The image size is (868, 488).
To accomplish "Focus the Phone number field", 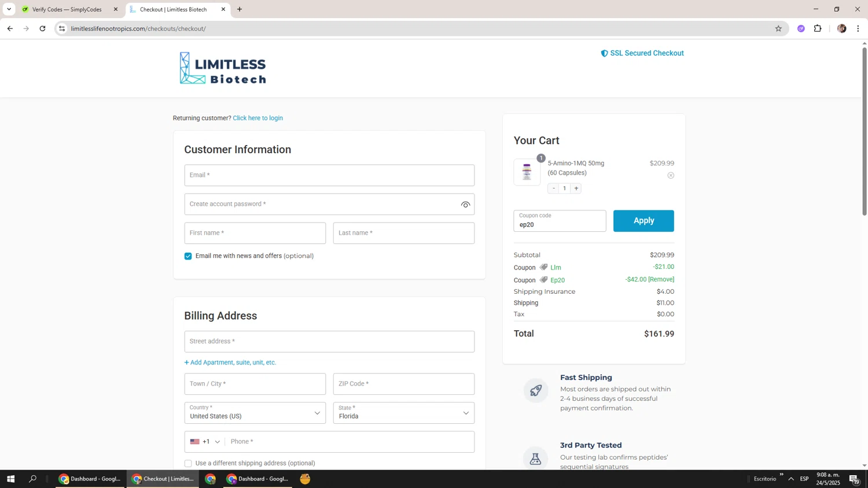I will pyautogui.click(x=349, y=442).
